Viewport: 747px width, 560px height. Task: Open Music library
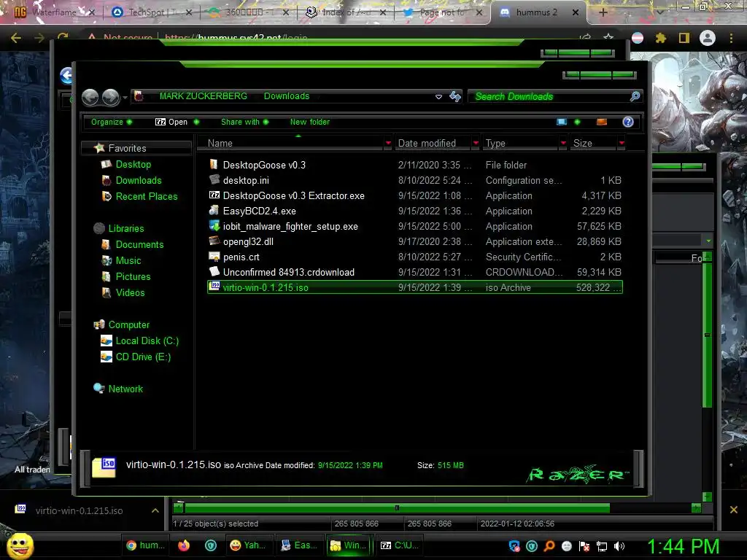coord(128,260)
